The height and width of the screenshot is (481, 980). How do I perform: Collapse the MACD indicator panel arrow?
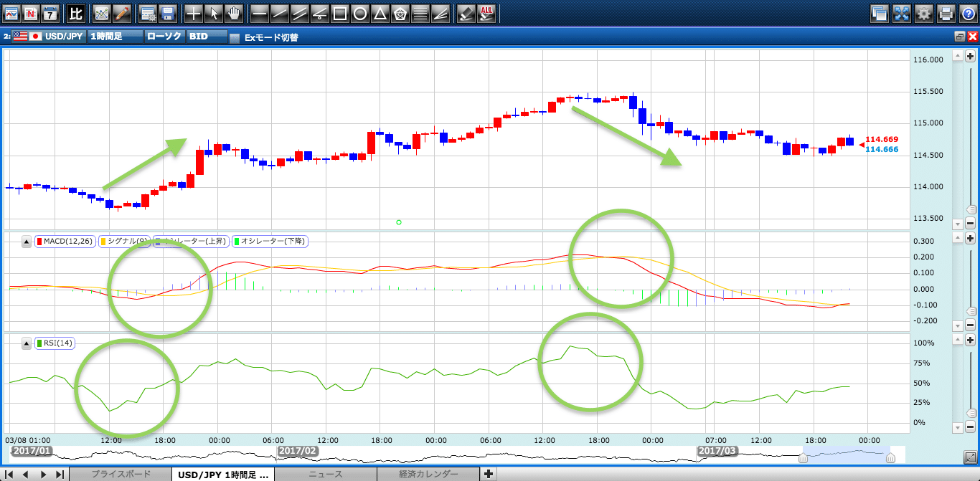pyautogui.click(x=27, y=242)
